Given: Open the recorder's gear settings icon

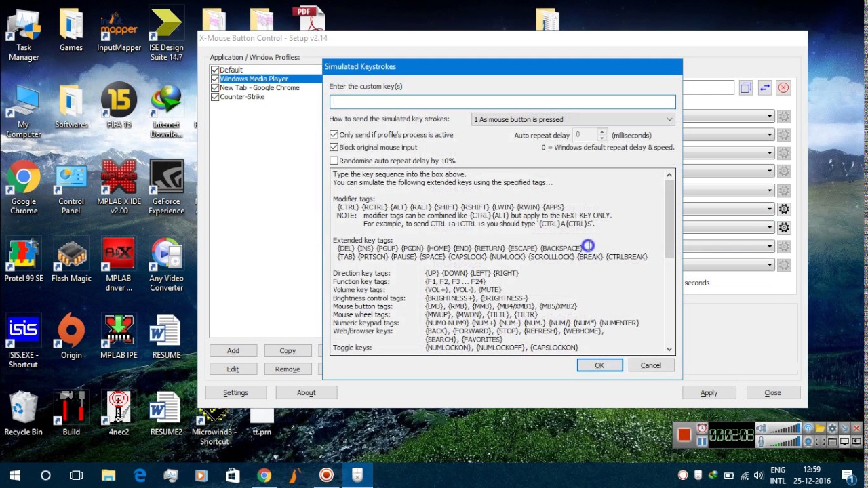Looking at the screenshot, I should pos(832,428).
